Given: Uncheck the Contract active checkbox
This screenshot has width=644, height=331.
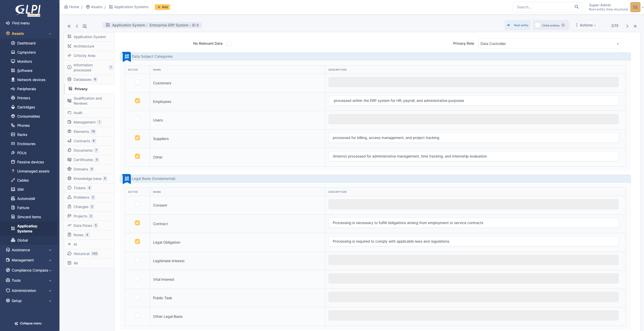Looking at the screenshot, I should pos(137,223).
